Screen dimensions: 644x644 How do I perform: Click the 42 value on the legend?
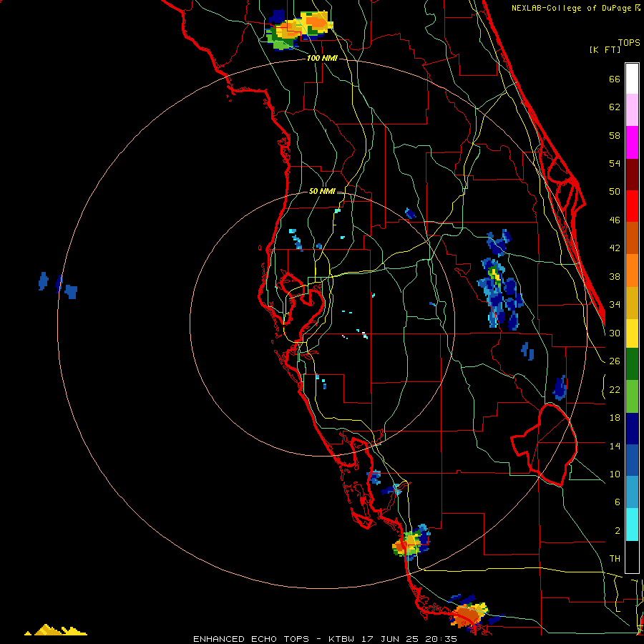coord(615,248)
